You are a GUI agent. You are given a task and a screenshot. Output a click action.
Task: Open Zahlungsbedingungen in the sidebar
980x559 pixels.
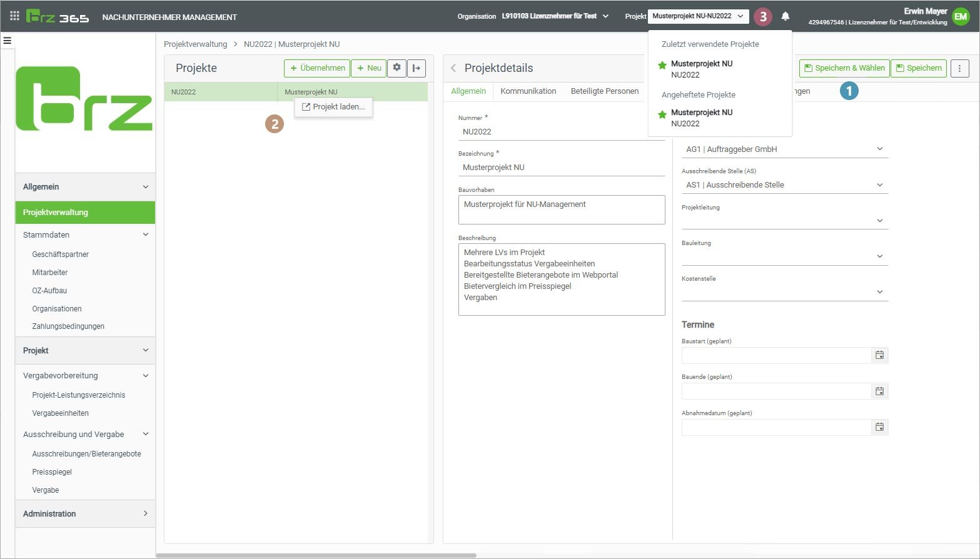(68, 326)
